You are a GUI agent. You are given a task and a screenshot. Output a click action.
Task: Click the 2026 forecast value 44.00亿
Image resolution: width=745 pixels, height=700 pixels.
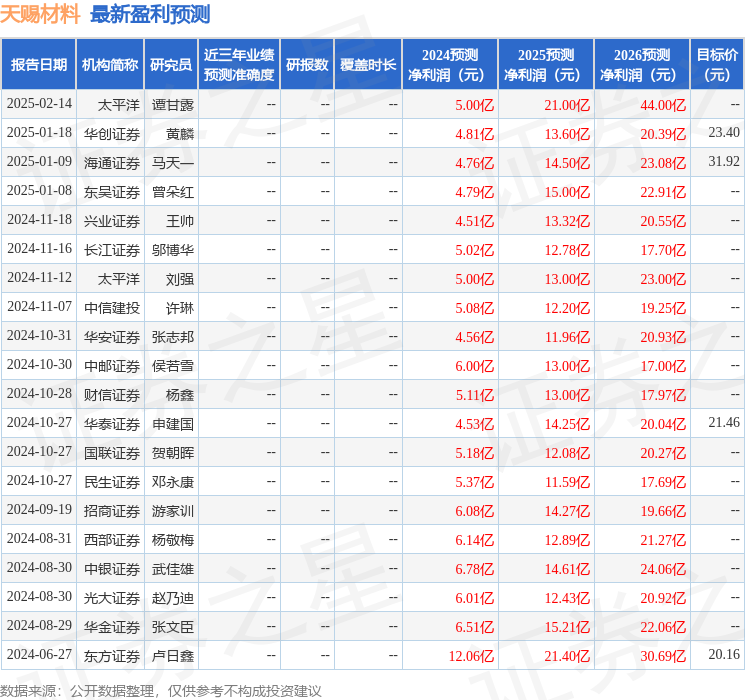click(663, 105)
